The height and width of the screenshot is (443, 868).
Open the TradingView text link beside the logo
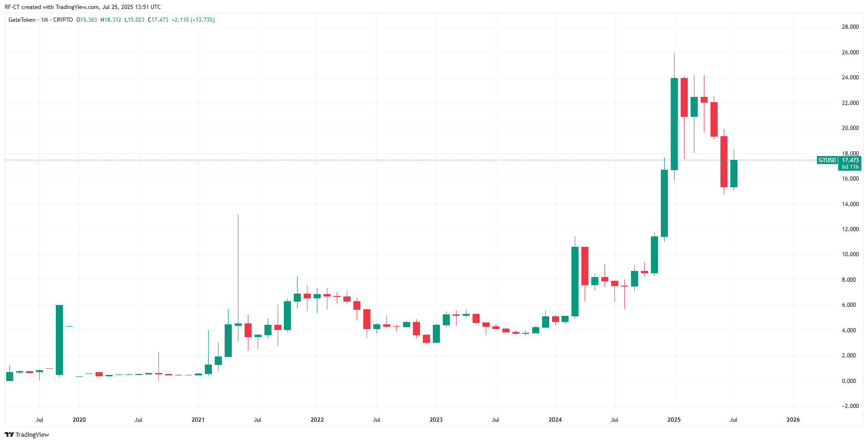[32, 434]
